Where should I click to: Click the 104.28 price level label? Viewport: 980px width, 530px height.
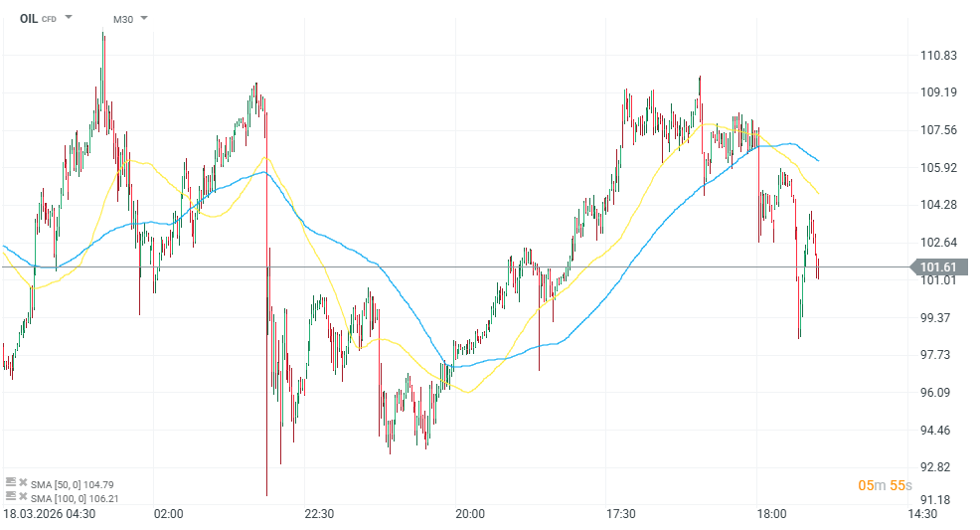coord(938,205)
